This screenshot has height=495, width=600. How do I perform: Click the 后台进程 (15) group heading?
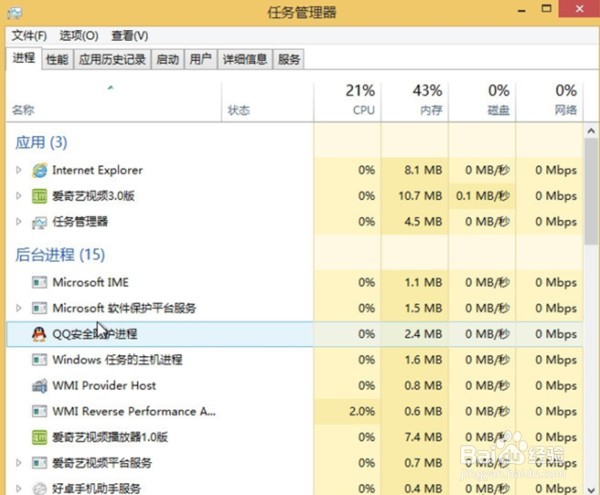60,255
